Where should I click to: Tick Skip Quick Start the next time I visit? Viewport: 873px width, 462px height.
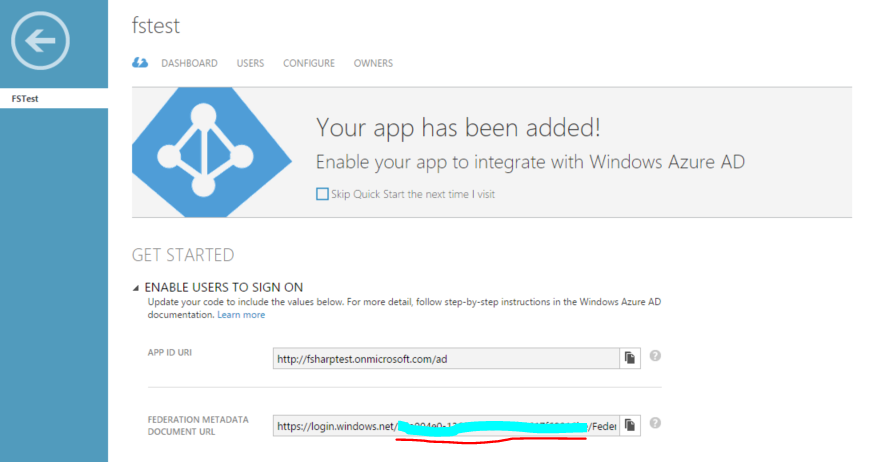[322, 194]
